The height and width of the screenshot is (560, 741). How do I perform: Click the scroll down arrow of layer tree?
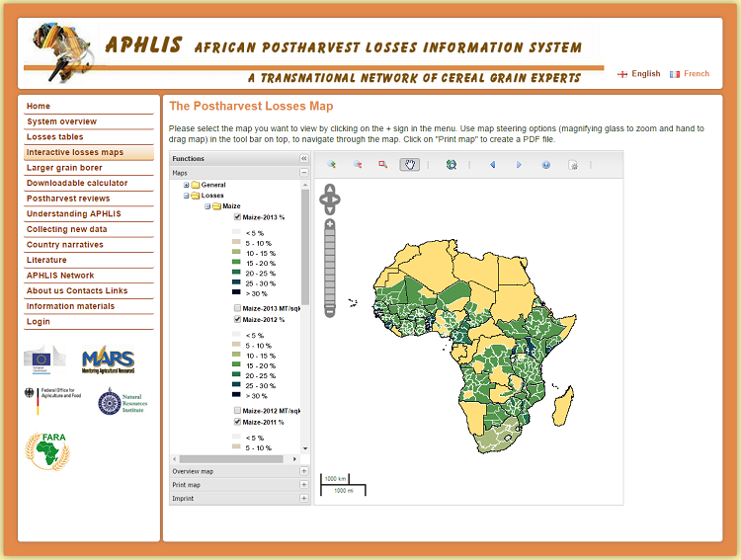(305, 448)
